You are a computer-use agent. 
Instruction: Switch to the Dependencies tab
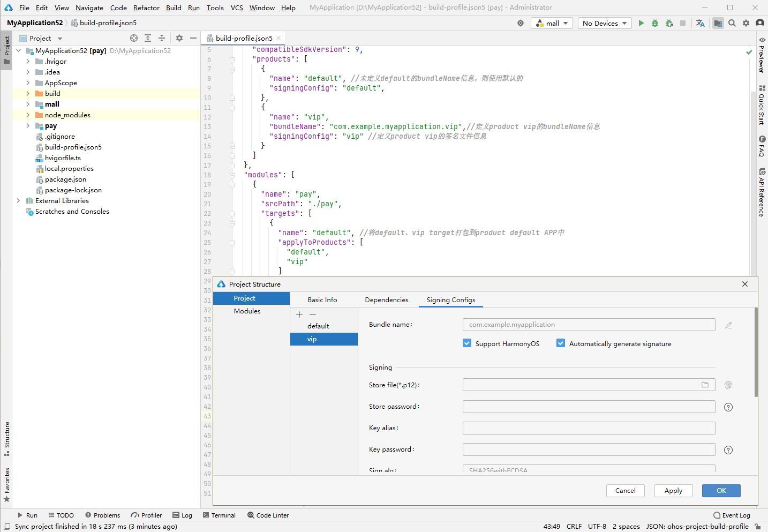pyautogui.click(x=387, y=300)
